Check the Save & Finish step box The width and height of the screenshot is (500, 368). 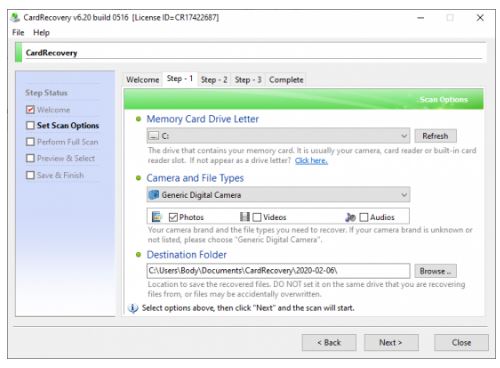point(30,175)
